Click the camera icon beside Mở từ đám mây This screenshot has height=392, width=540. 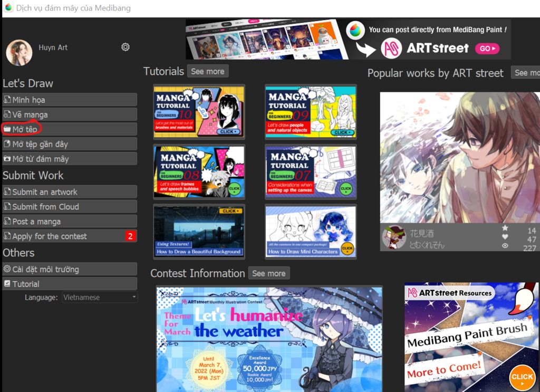point(7,159)
